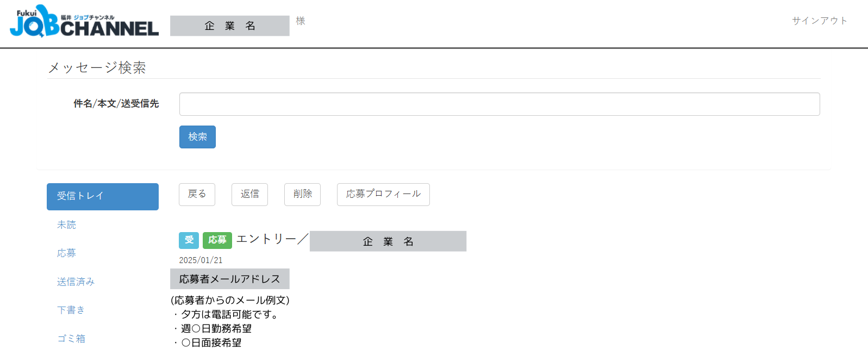This screenshot has width=868, height=362.
Task: Click the 戻る back button
Action: tap(197, 195)
